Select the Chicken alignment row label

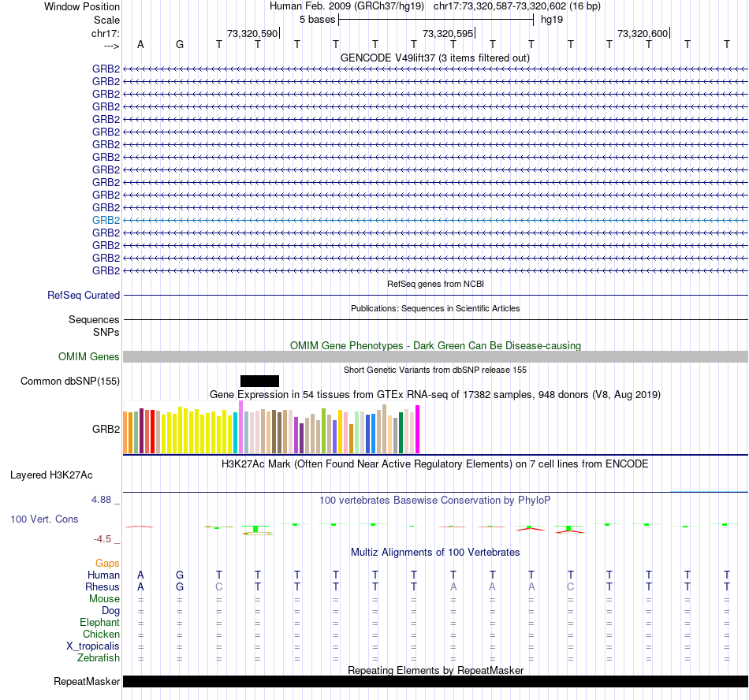coord(101,634)
